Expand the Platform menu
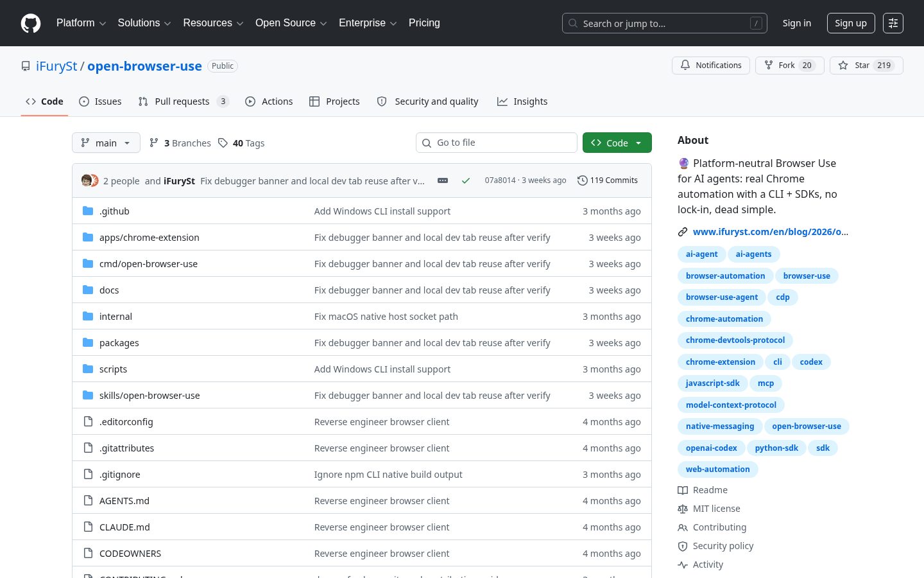This screenshot has width=924, height=578. point(81,23)
